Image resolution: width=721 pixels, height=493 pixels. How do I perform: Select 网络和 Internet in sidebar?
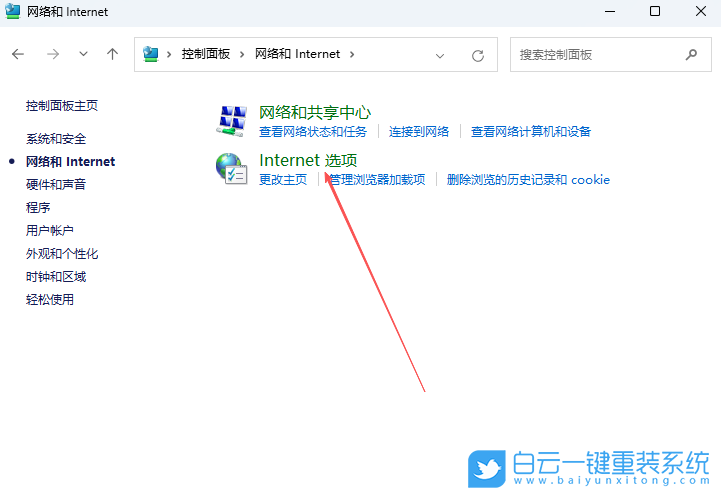(x=70, y=161)
